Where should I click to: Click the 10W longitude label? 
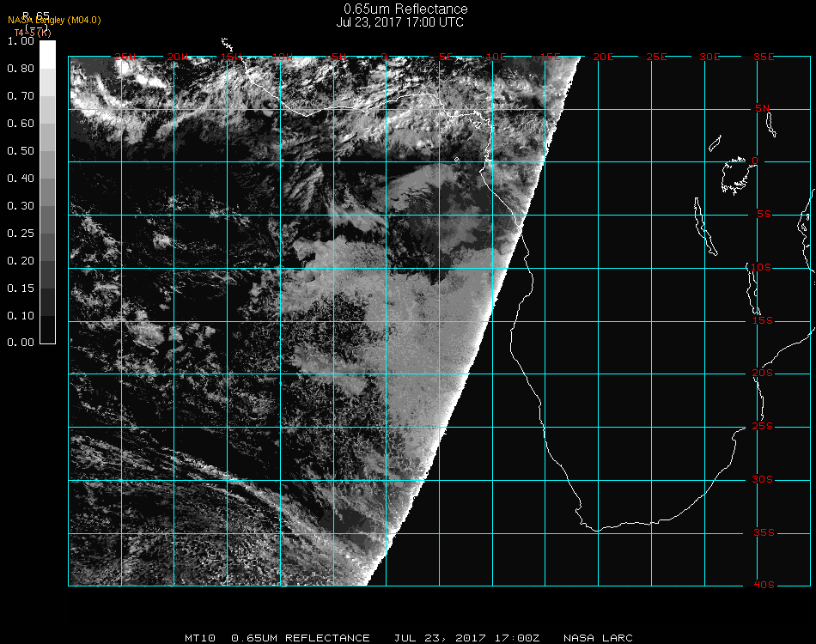pyautogui.click(x=283, y=57)
